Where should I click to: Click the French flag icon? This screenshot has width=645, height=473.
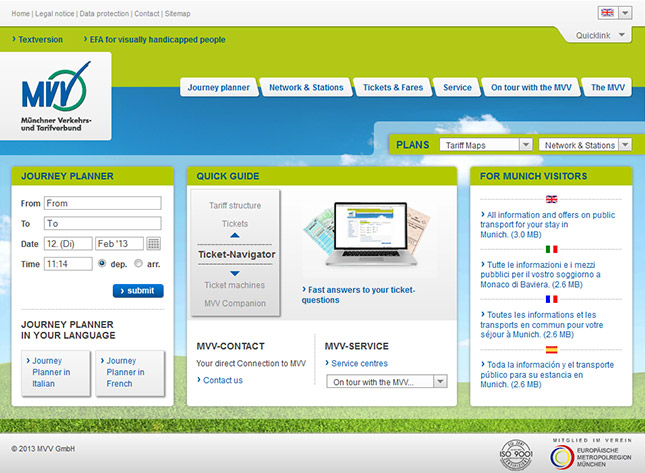point(551,299)
